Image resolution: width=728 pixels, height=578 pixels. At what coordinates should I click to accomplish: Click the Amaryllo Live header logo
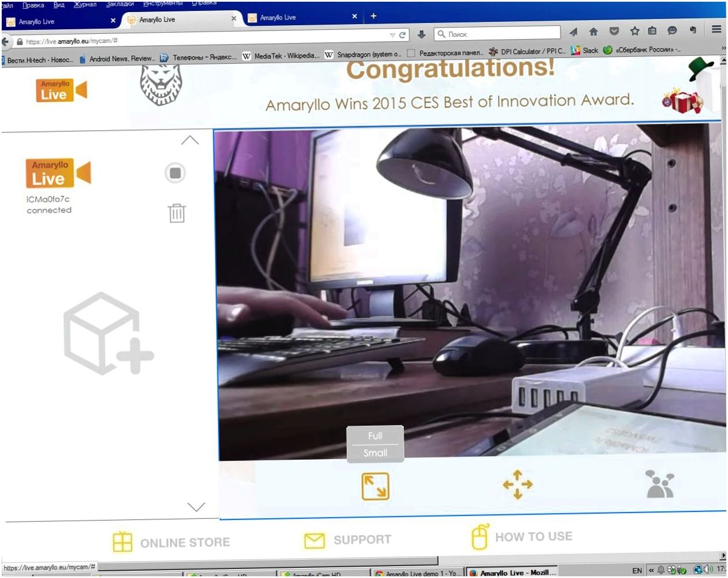coord(61,91)
